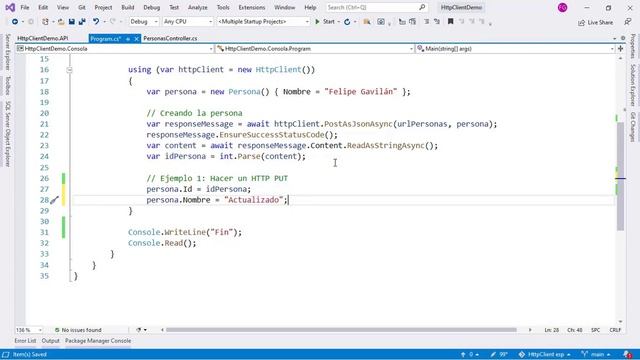Click the vertical scrollbar thumb of editor
This screenshot has width=640, height=360.
620,176
